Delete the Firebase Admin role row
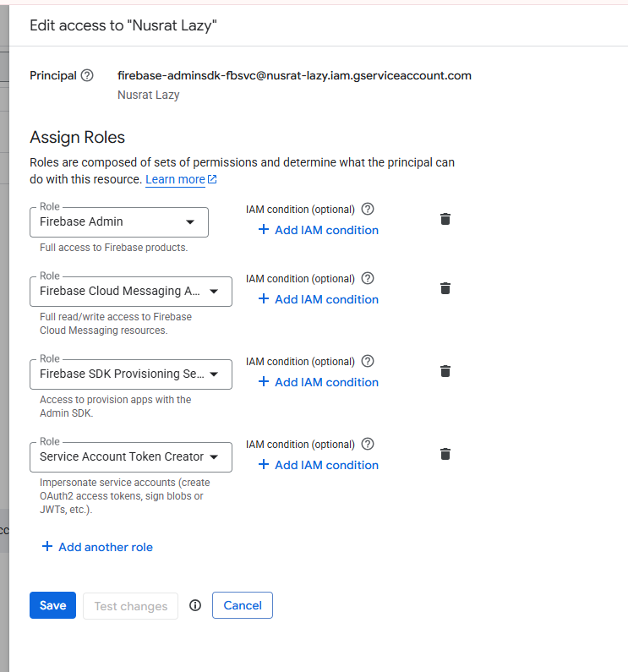This screenshot has height=672, width=628. coord(445,219)
